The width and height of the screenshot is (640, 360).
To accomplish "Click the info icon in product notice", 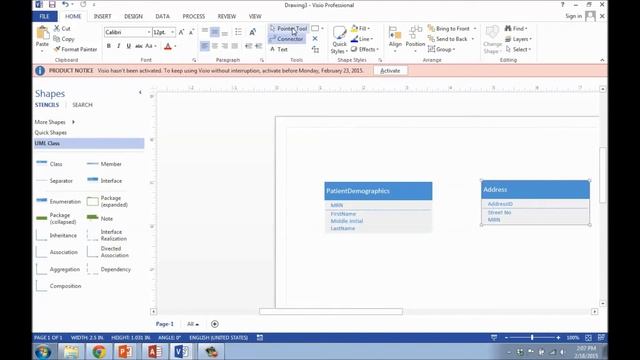I will pos(40,71).
